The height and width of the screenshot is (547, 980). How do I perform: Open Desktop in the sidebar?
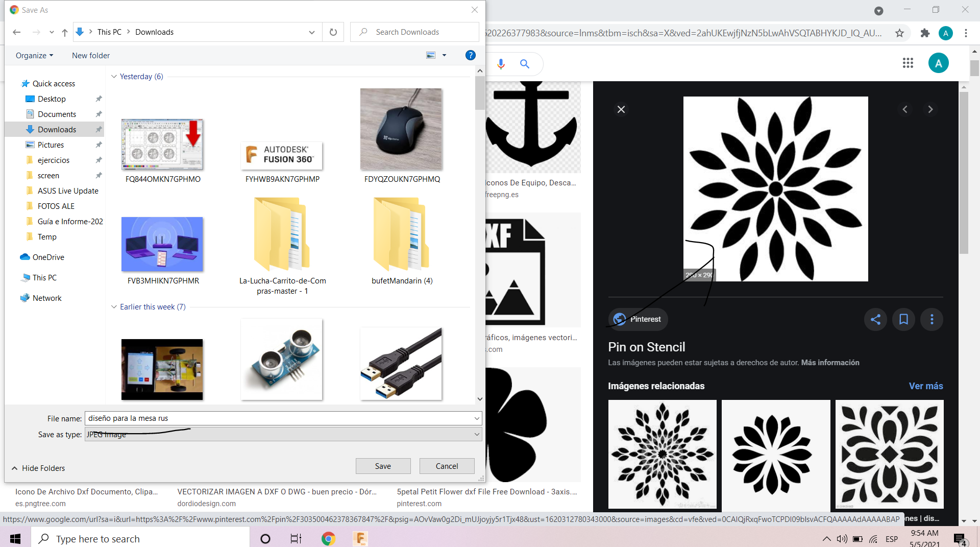coord(52,99)
